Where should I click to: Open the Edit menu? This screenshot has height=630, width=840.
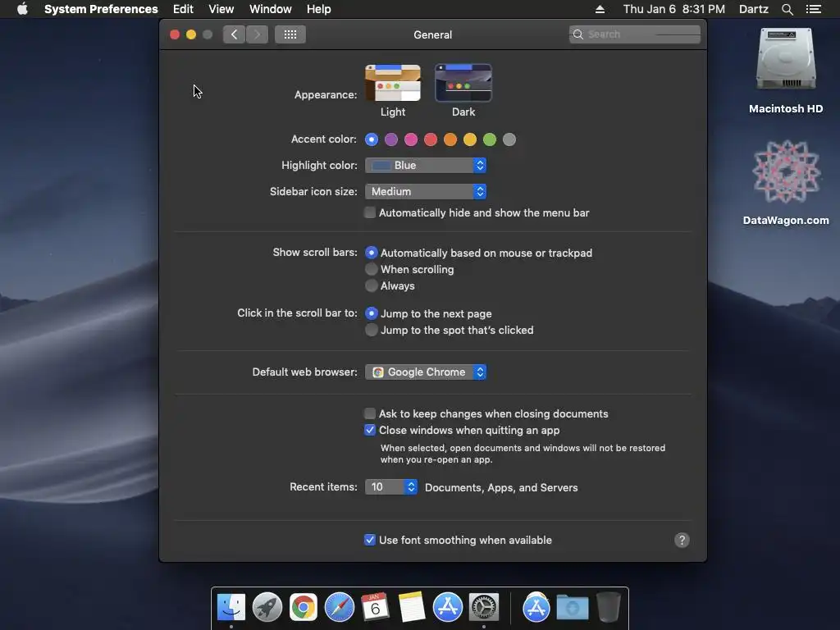(183, 9)
